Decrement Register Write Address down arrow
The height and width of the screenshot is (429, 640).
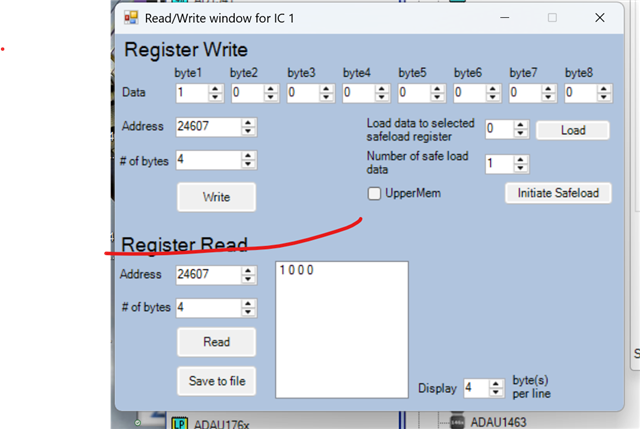[x=248, y=131]
